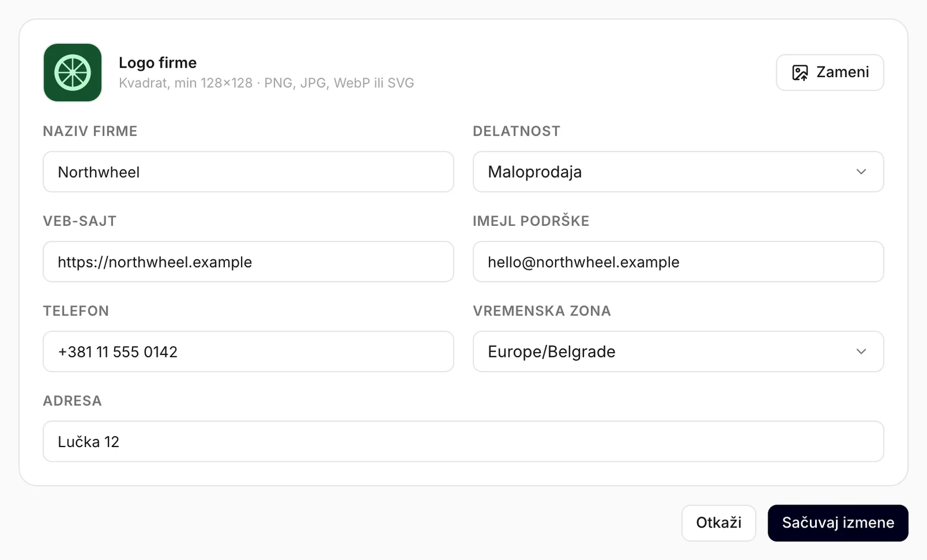The width and height of the screenshot is (927, 560).
Task: Click into the Telefon number field
Action: coord(248,352)
